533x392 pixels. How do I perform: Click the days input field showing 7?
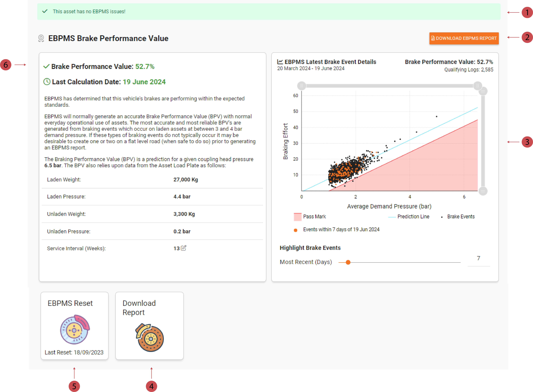tap(478, 258)
